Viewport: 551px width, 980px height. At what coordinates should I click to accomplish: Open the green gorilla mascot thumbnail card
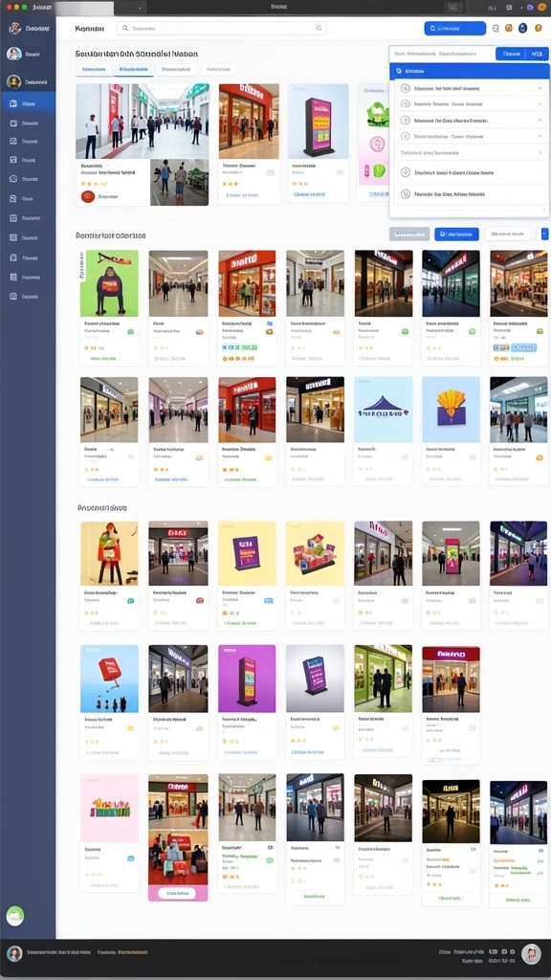(109, 307)
